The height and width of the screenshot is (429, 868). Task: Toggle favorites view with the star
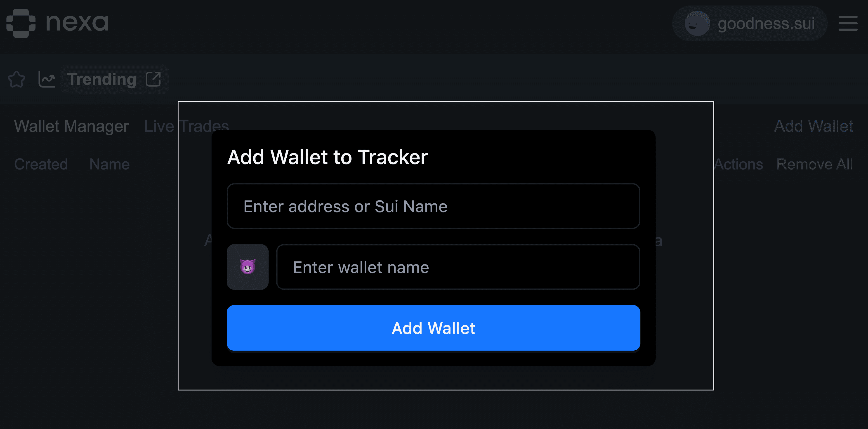point(16,80)
